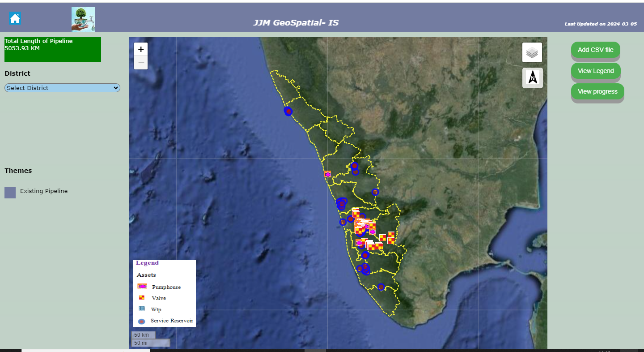Open View progress
Screen dimensions: 644x352
click(x=597, y=91)
